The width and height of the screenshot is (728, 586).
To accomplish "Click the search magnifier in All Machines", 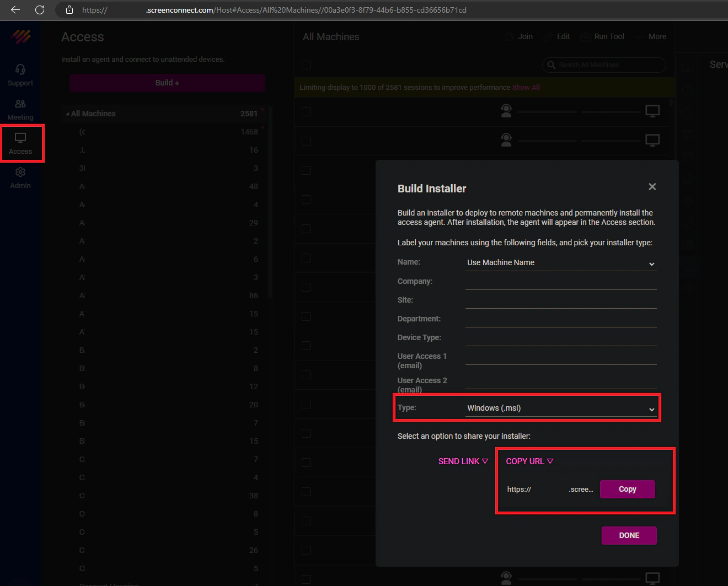I will coord(551,65).
